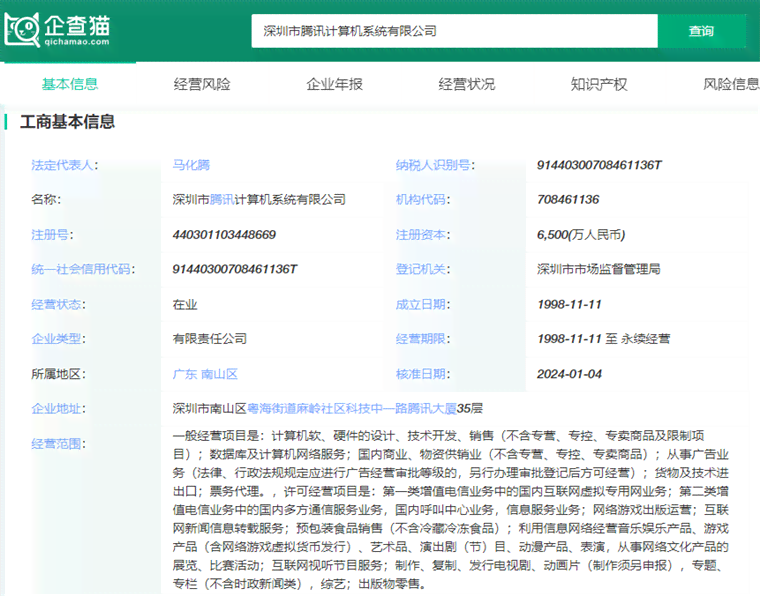
Task: Click the business scope paragraph text
Action: (451, 510)
